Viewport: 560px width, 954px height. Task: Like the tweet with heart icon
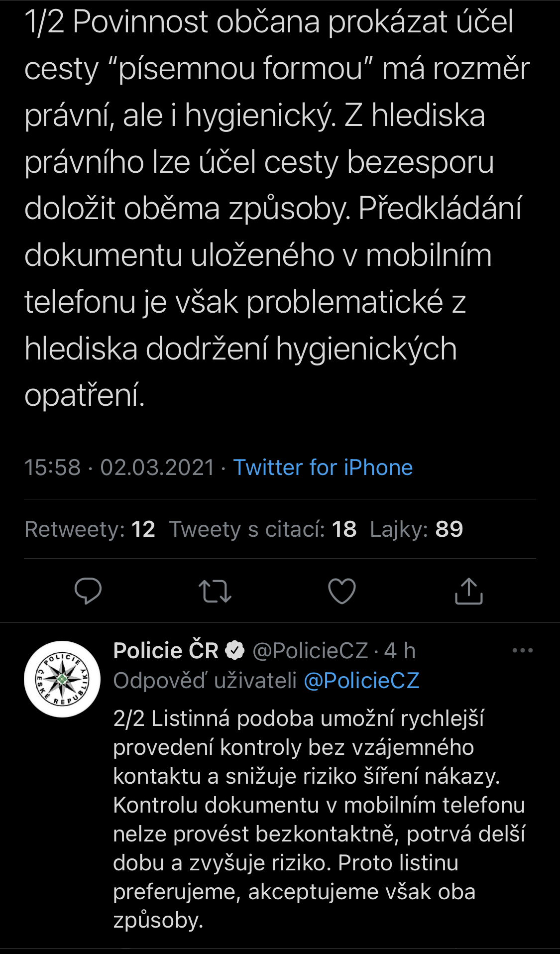(x=342, y=591)
